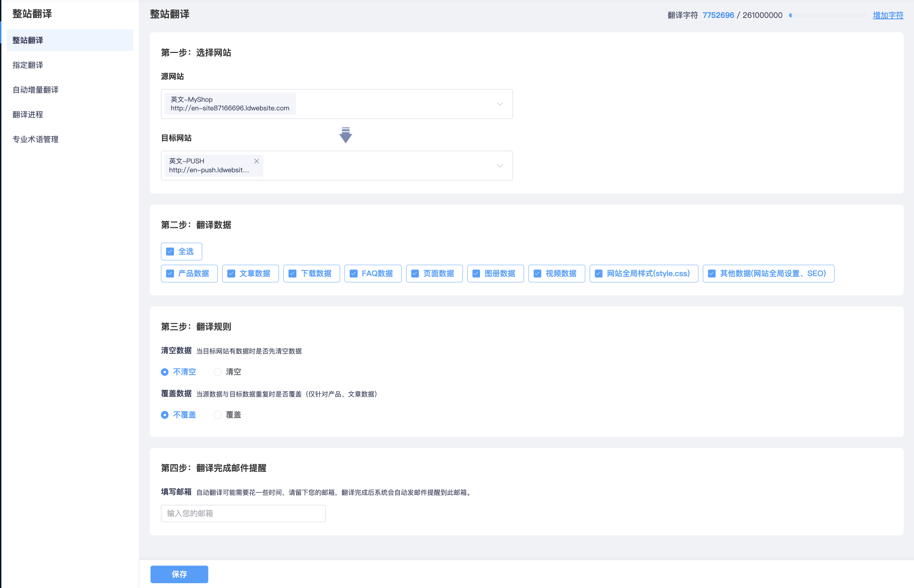
Task: Uncheck 网站全局样式(style.css) option
Action: tap(599, 274)
